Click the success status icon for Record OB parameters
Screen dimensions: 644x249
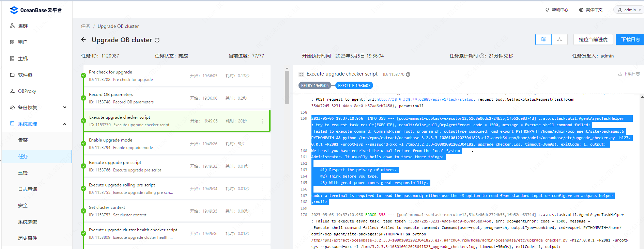pos(83,98)
